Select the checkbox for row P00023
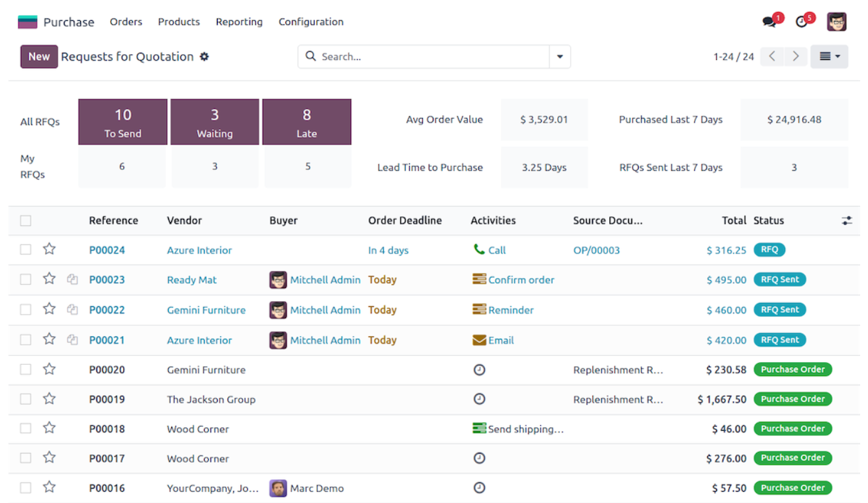Viewport: 868px width, 503px height. pos(25,280)
